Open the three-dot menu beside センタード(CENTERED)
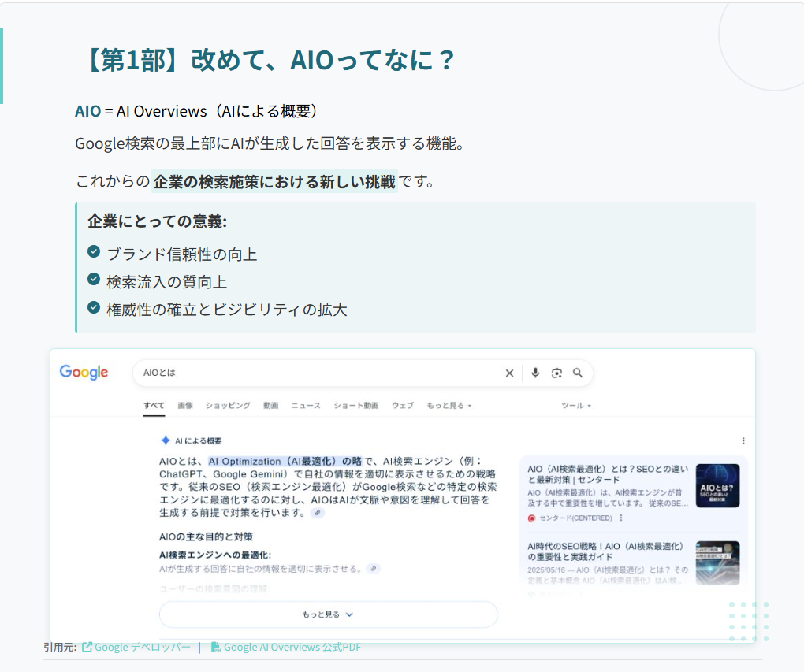Viewport: 804px width, 672px height. (621, 518)
